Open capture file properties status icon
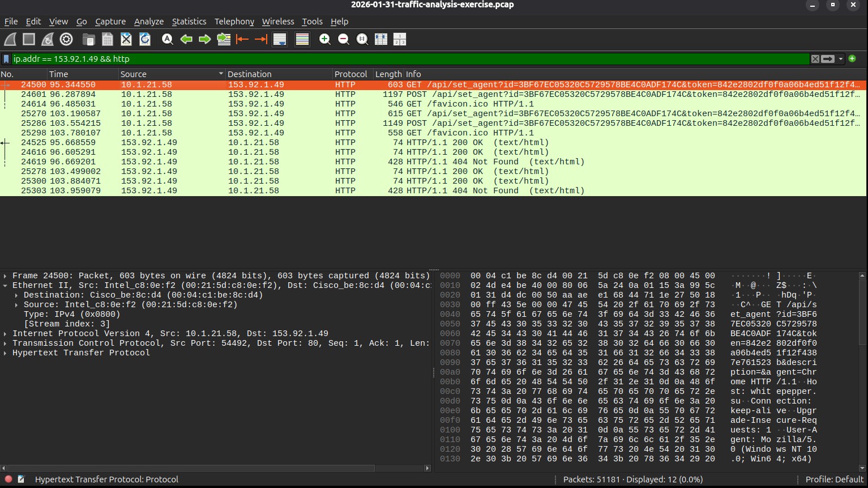The width and height of the screenshot is (868, 488). pos(22,479)
